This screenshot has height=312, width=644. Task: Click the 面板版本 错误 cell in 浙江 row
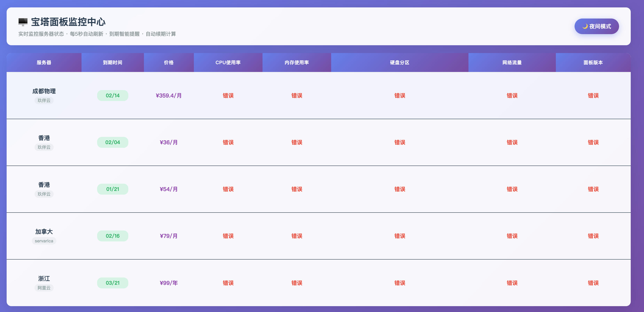tap(593, 283)
